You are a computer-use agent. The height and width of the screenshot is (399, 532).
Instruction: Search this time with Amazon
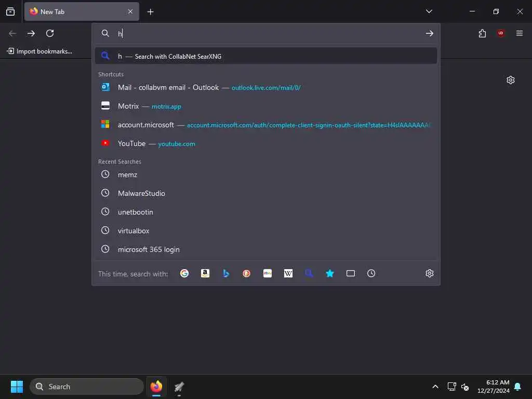(205, 273)
